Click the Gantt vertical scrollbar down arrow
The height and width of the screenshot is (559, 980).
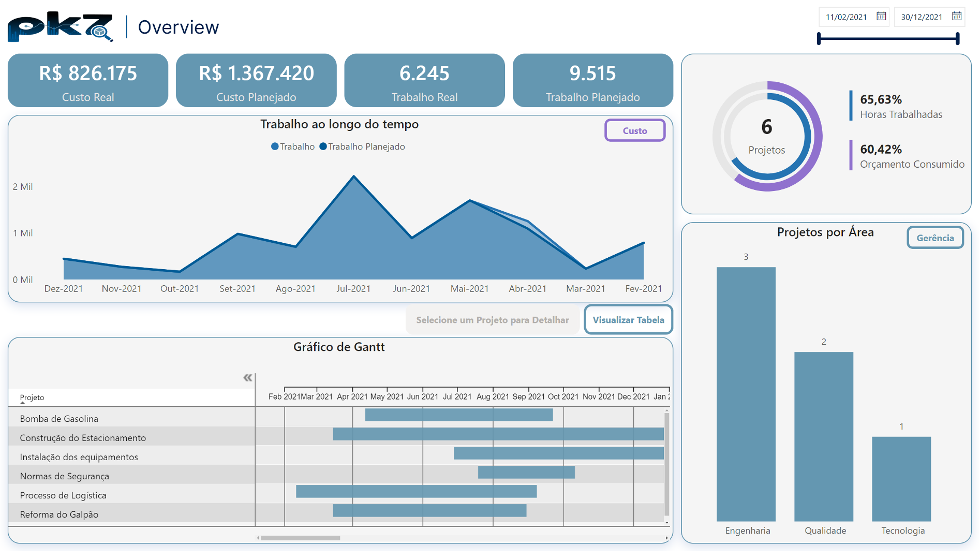click(x=667, y=523)
